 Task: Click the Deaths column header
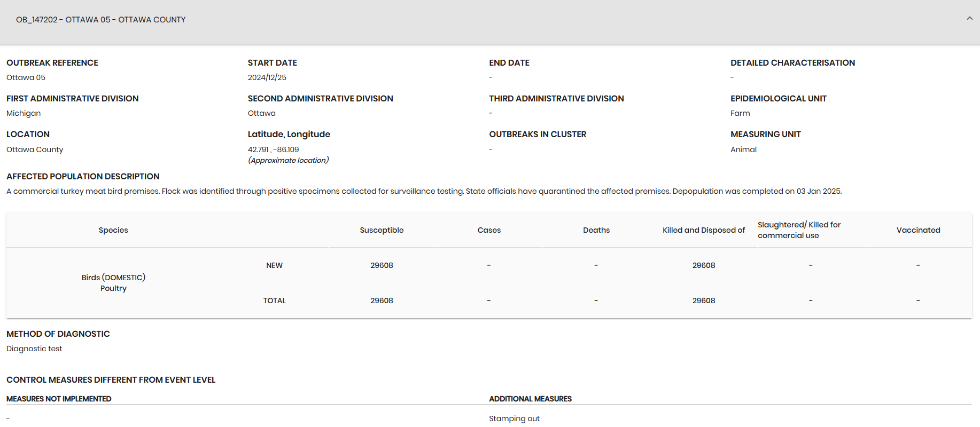pos(596,230)
